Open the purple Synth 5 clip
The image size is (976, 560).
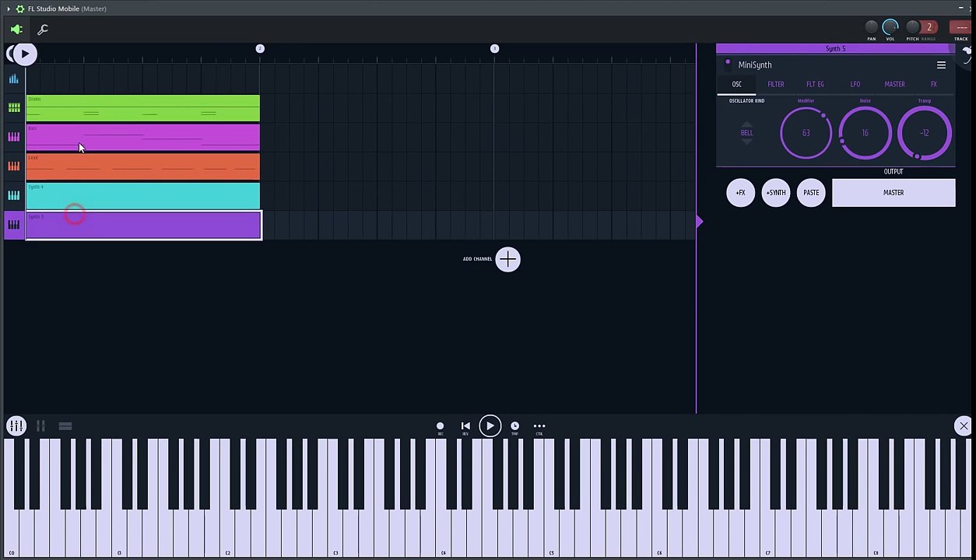[x=143, y=226]
